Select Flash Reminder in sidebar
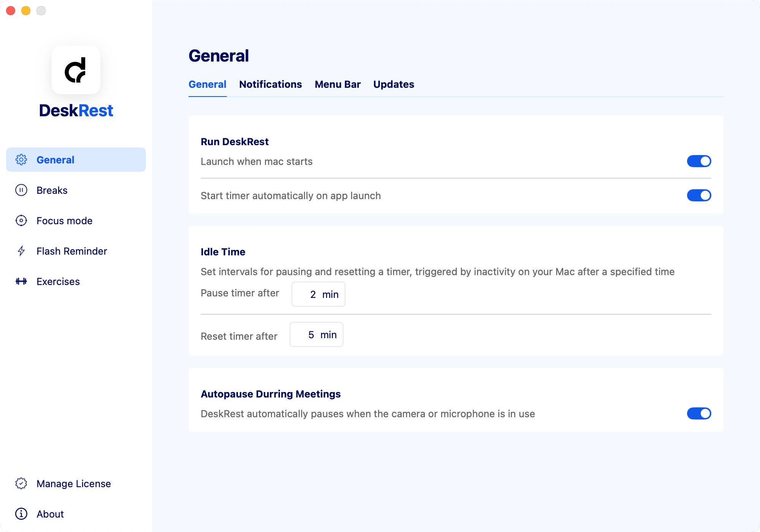This screenshot has height=532, width=760. (x=76, y=251)
